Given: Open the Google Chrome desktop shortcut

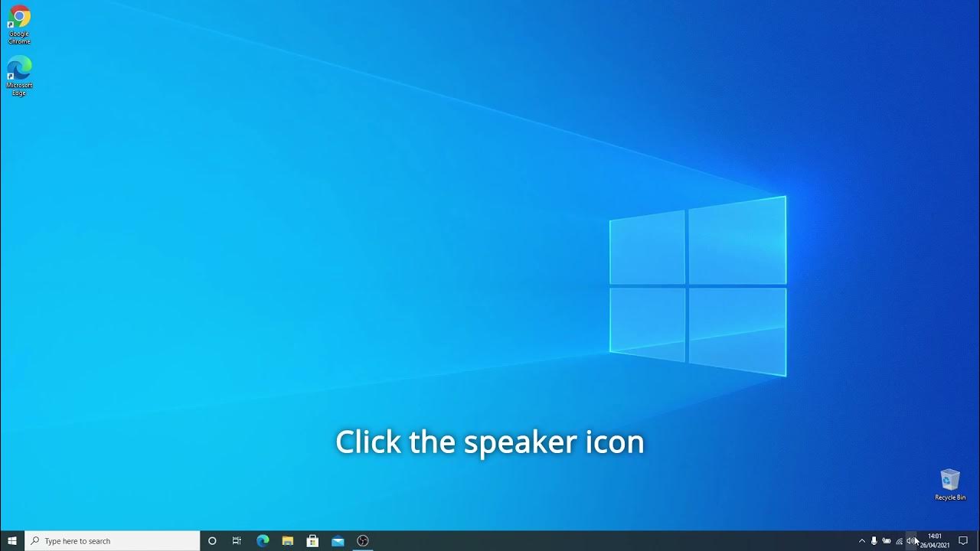Looking at the screenshot, I should 19,25.
